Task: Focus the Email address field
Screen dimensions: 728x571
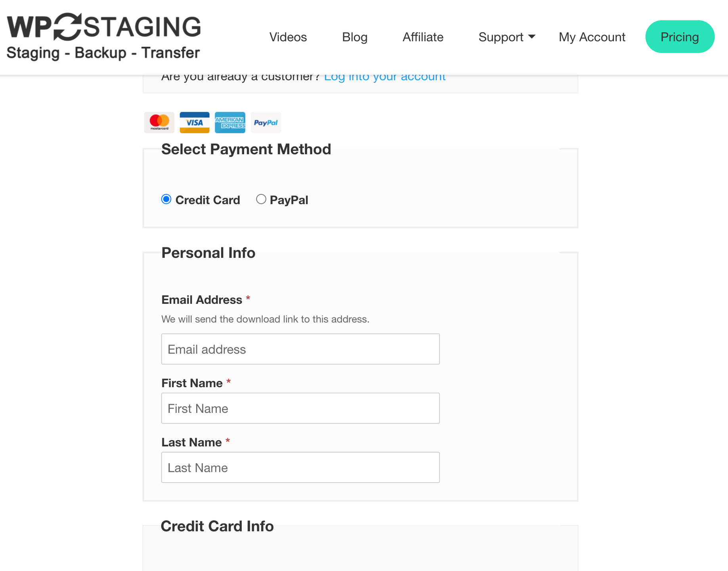Action: (300, 349)
